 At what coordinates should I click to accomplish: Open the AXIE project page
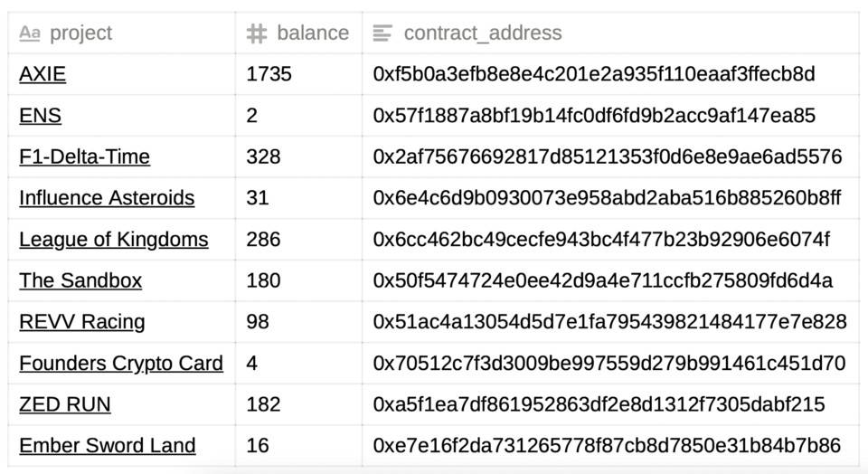(x=42, y=74)
